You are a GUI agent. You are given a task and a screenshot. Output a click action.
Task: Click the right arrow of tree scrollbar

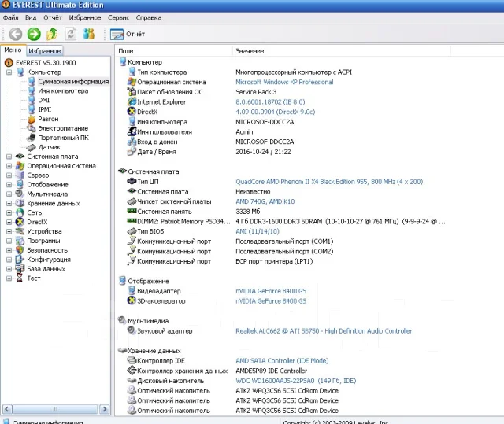tap(104, 409)
